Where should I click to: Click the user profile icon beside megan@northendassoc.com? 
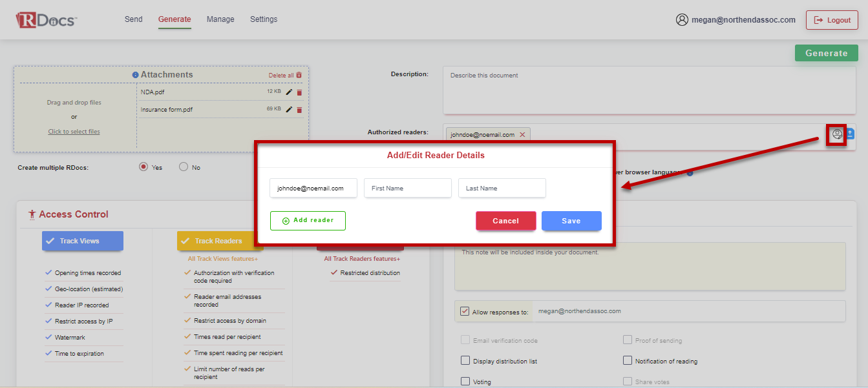pos(682,20)
